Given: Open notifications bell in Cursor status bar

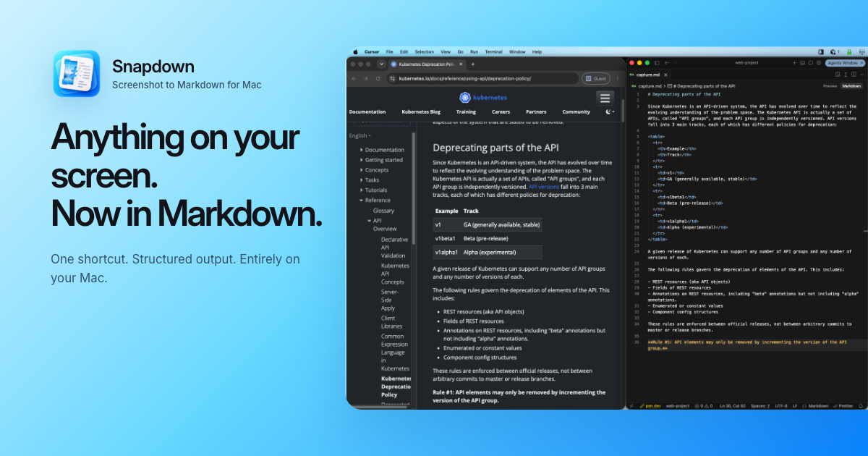Looking at the screenshot, I should [x=860, y=406].
